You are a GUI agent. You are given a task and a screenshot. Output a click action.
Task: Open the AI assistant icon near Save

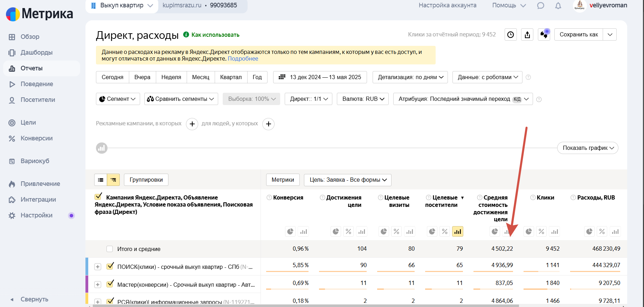544,34
